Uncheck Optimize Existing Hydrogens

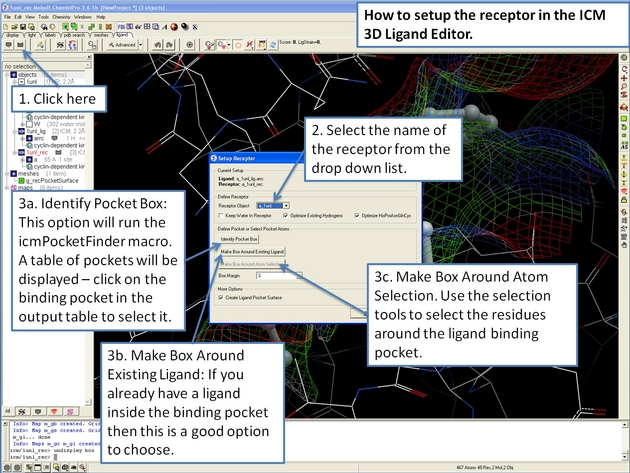(x=287, y=214)
